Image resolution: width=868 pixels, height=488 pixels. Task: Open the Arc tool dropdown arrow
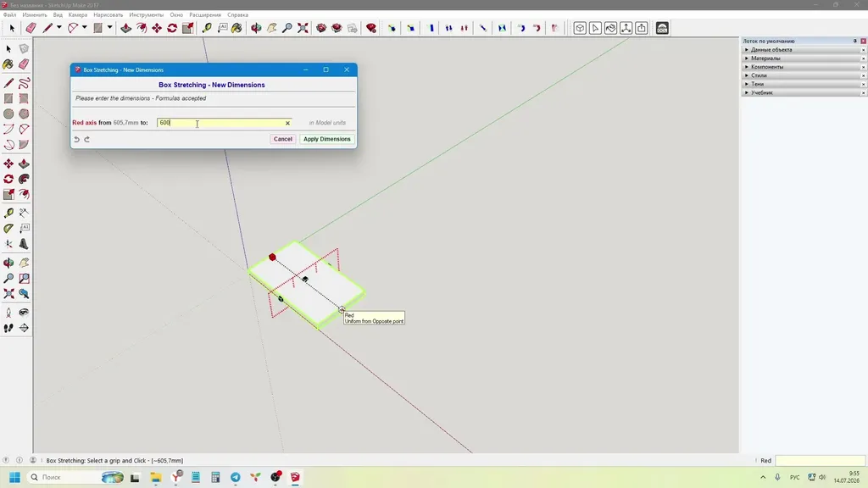84,28
